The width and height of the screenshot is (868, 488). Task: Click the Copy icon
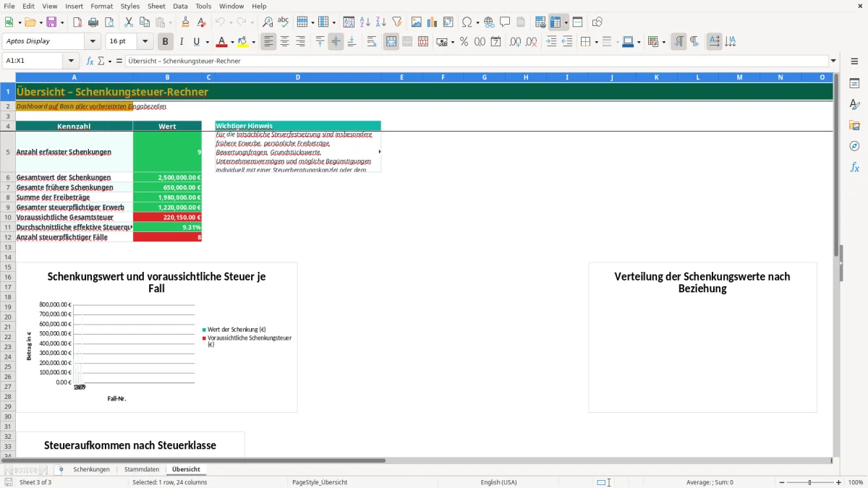click(145, 22)
